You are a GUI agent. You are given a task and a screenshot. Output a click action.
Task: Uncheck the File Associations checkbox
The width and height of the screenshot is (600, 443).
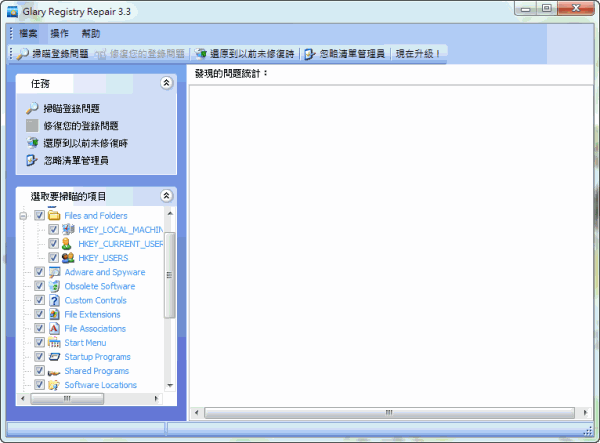point(39,329)
